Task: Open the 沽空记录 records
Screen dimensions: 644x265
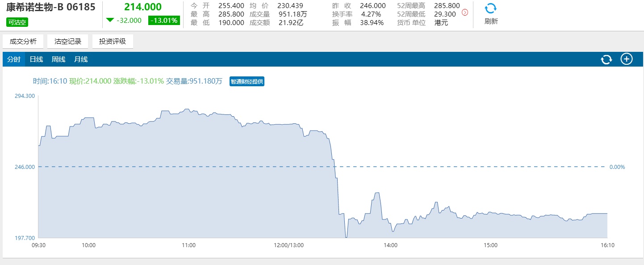Action: pos(68,42)
